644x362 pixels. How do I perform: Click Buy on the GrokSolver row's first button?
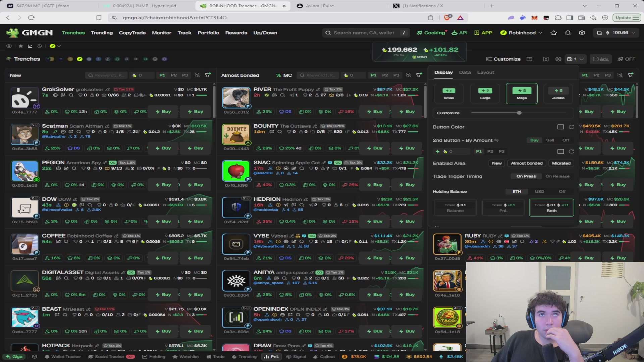coord(163,112)
